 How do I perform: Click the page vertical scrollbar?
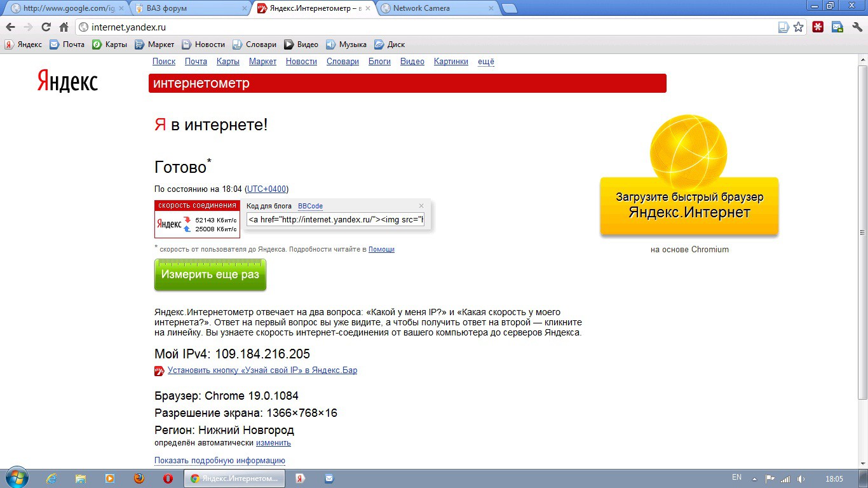pyautogui.click(x=863, y=231)
